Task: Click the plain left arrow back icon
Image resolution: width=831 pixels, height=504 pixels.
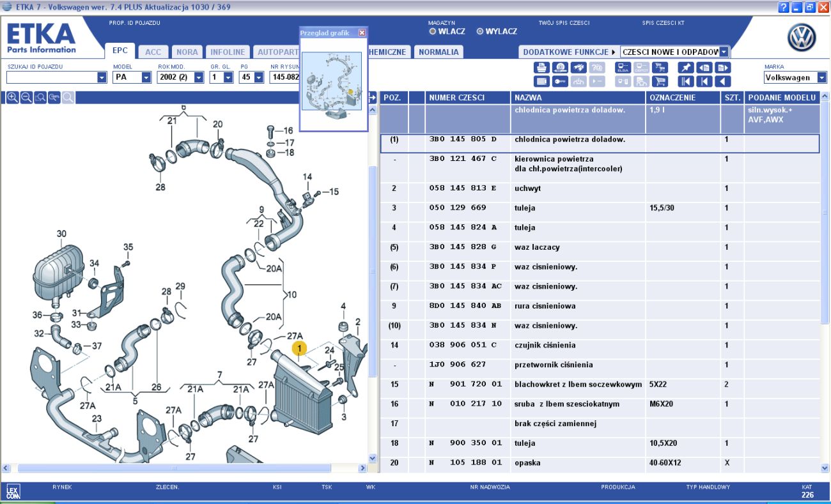Action: point(723,81)
